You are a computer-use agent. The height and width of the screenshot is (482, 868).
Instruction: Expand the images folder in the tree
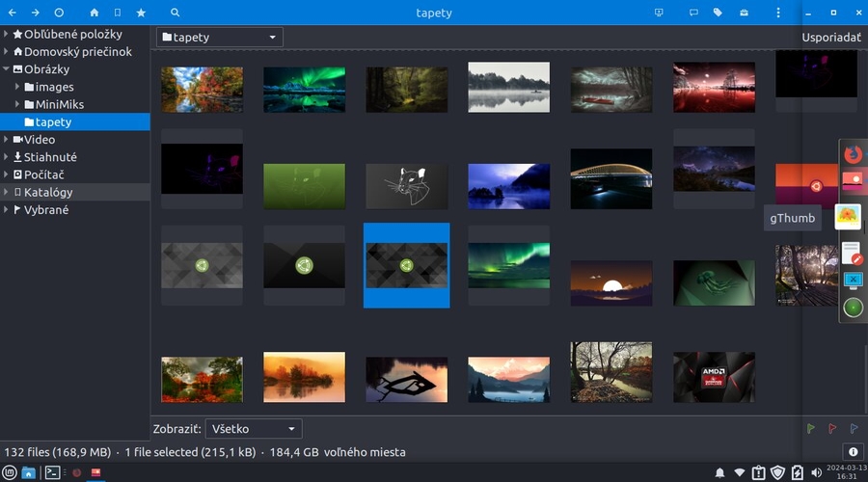[18, 87]
